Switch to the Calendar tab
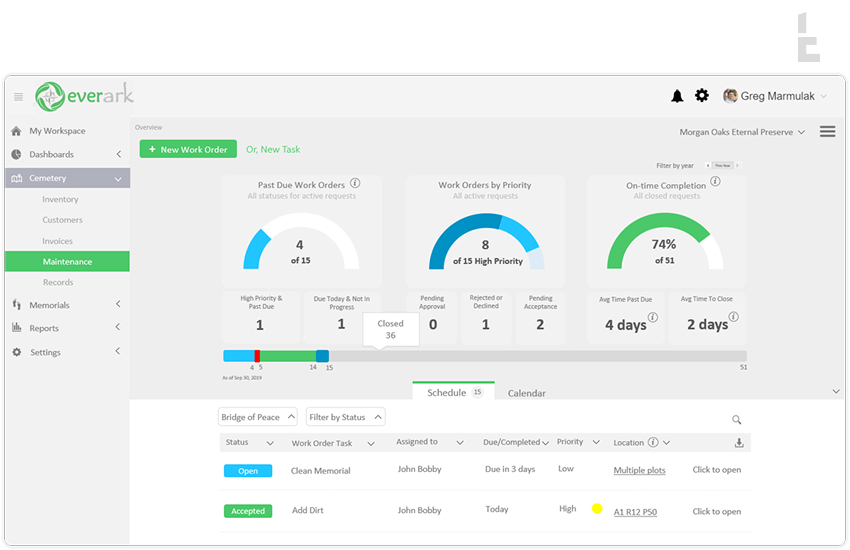850x550 pixels. (526, 393)
